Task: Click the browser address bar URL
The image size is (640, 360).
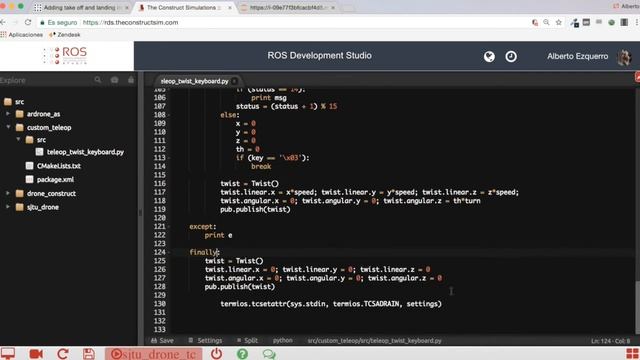Action: [x=130, y=22]
